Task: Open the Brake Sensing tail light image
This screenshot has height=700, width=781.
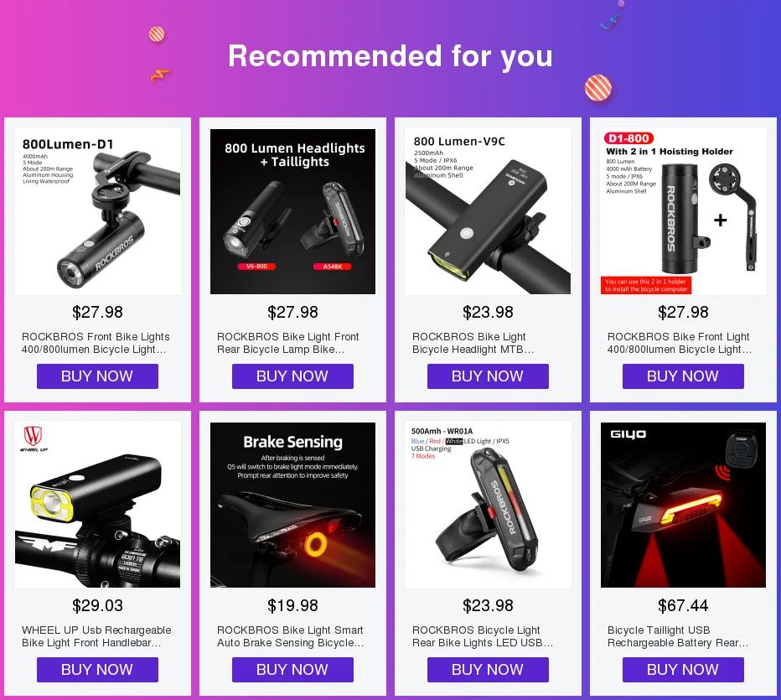Action: click(293, 505)
